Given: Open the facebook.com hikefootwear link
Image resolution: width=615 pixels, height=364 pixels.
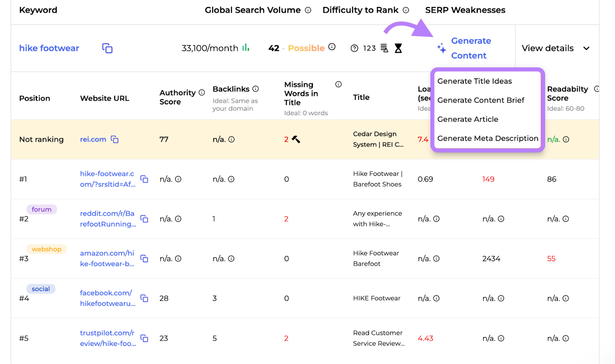Looking at the screenshot, I should [x=107, y=298].
